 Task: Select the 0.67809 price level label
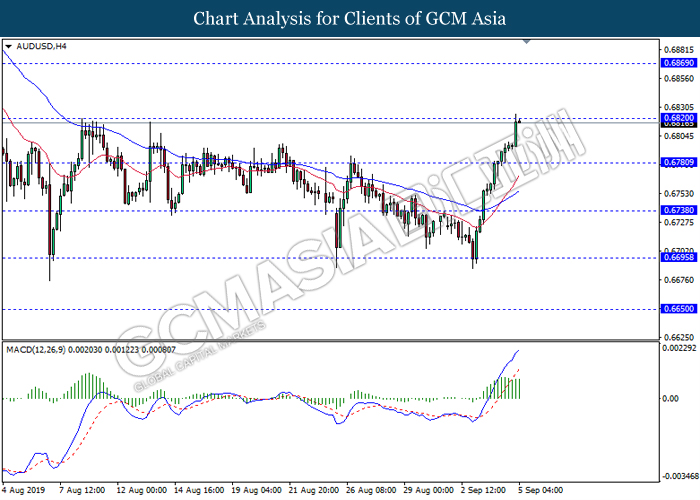coord(679,162)
